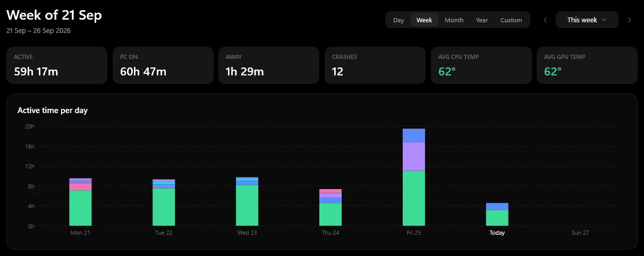The height and width of the screenshot is (256, 644).
Task: Click the pink segment on Thu 24 bar
Action: (x=331, y=191)
